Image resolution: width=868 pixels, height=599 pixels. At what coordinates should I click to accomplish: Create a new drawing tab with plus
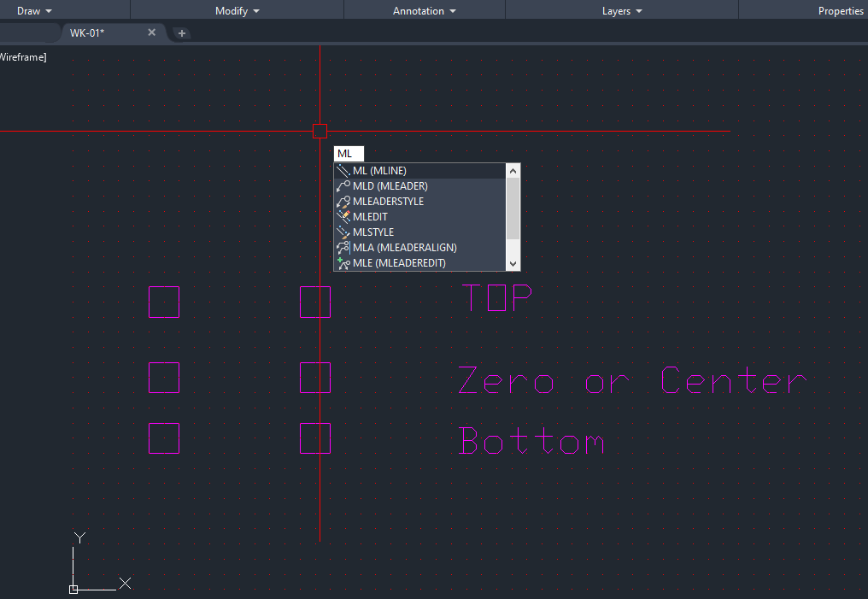182,32
